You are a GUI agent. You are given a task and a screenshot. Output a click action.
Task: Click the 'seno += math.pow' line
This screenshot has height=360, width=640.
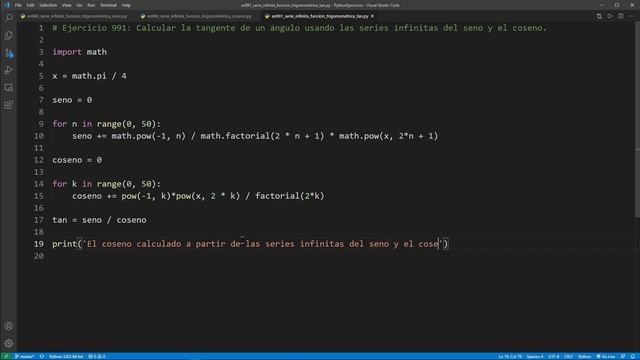tap(255, 136)
